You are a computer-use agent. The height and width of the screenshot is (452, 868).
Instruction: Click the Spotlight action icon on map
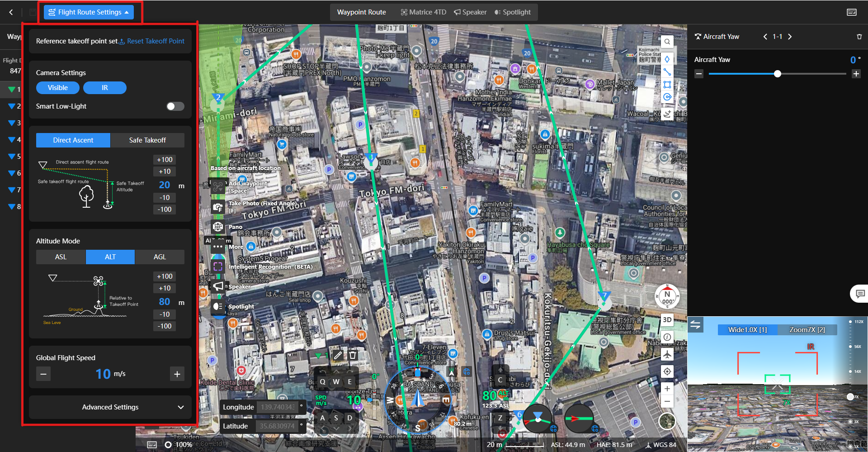click(218, 306)
